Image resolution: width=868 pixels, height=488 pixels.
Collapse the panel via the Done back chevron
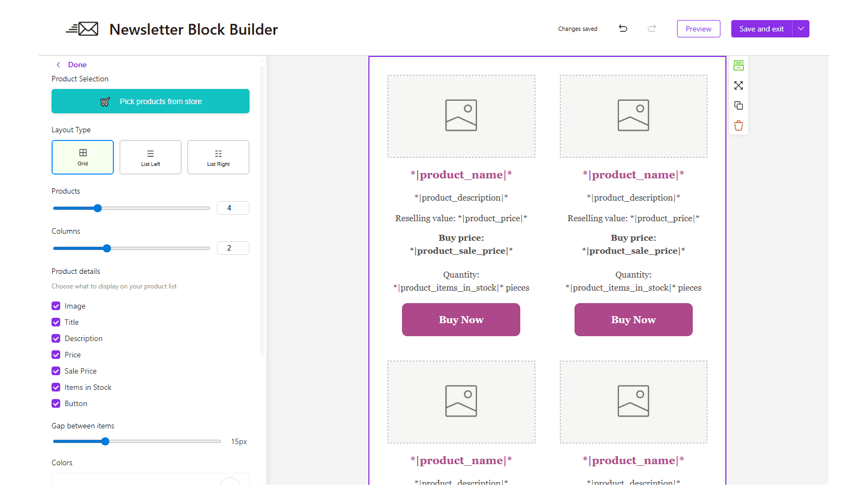click(x=58, y=65)
